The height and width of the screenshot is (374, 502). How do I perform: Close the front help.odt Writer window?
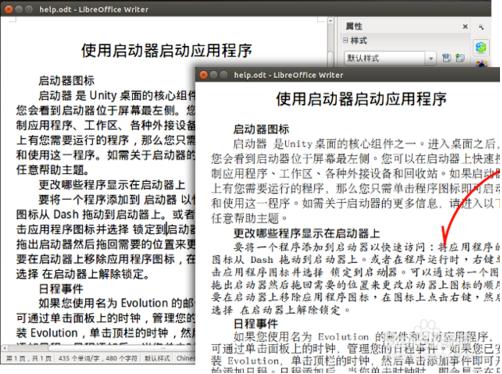tap(203, 75)
